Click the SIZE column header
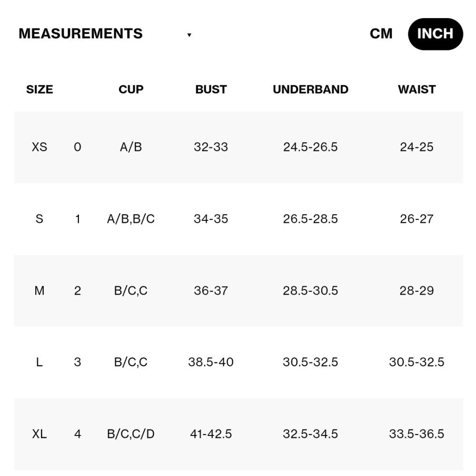The image size is (476, 476). pyautogui.click(x=40, y=89)
